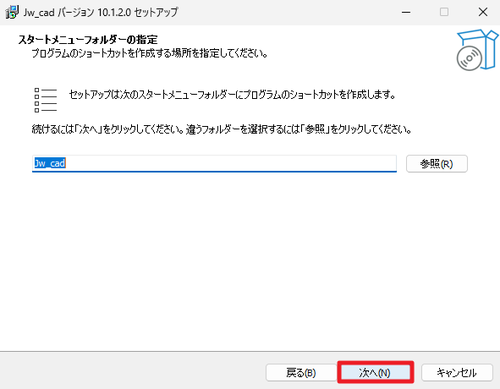Click the 続けるには「次へ」 instruction line
Viewport: 500px width, 389px height.
[x=222, y=129]
